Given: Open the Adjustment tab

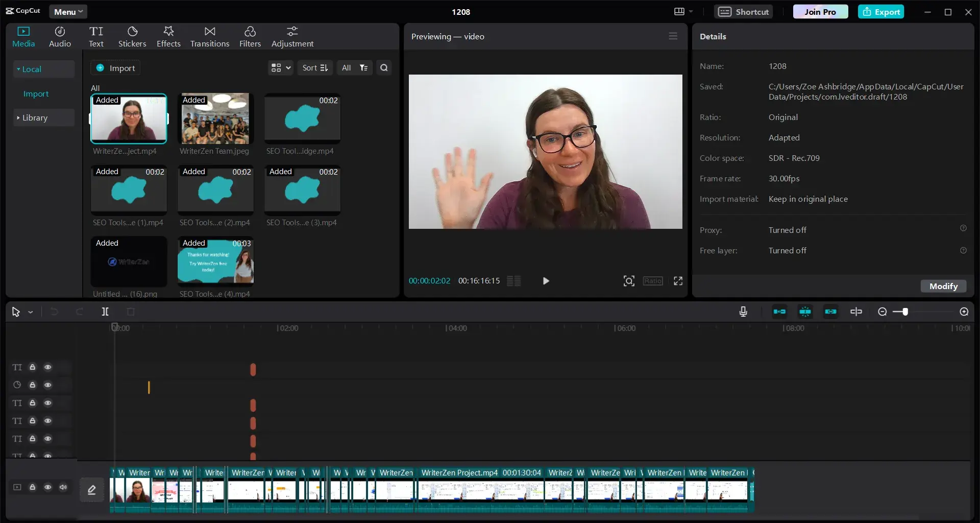Looking at the screenshot, I should pos(292,37).
